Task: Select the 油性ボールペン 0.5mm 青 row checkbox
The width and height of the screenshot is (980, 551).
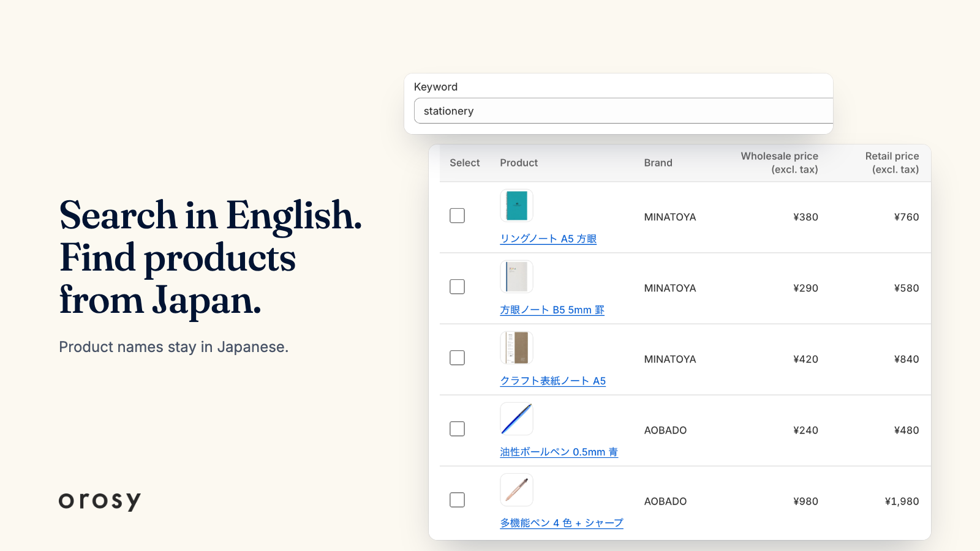Action: coord(457,429)
